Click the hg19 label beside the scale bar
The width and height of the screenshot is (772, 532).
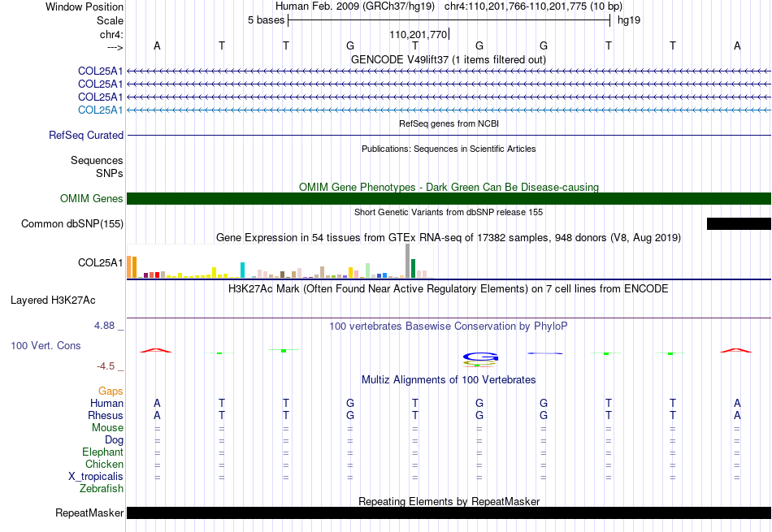pos(629,20)
